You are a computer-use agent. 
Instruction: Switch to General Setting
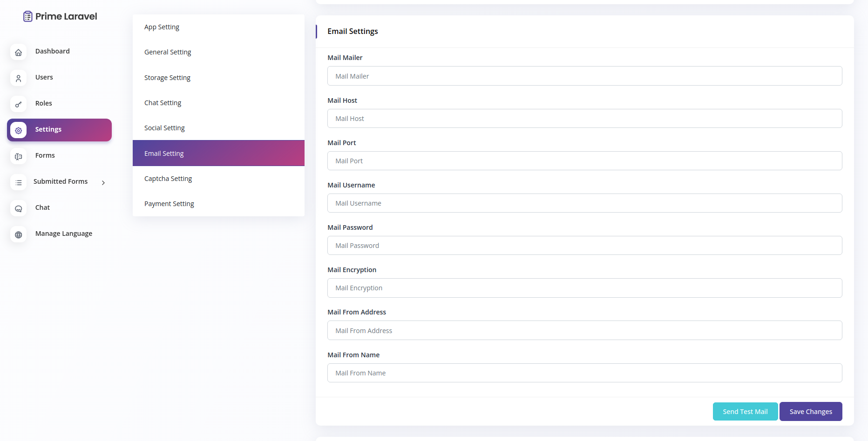168,52
